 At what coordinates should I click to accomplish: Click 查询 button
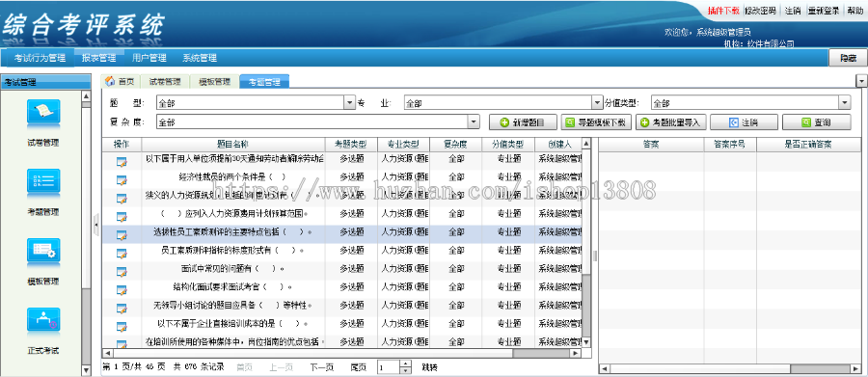pyautogui.click(x=817, y=122)
